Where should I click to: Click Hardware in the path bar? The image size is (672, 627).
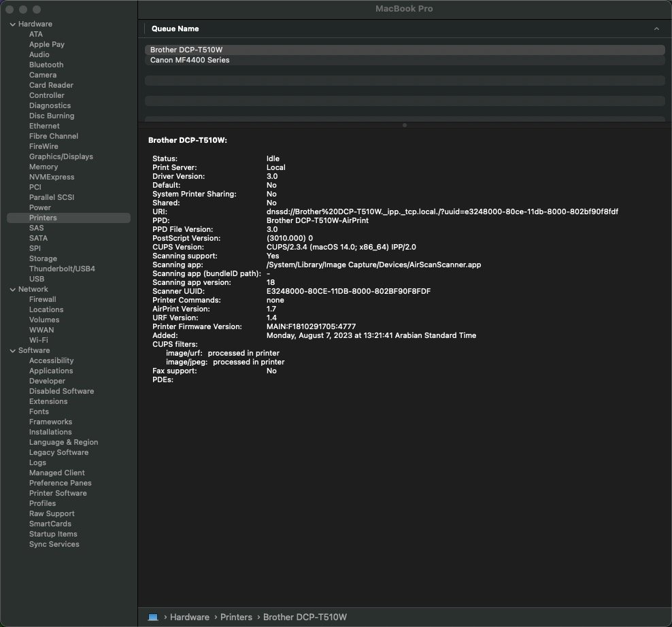click(x=190, y=617)
